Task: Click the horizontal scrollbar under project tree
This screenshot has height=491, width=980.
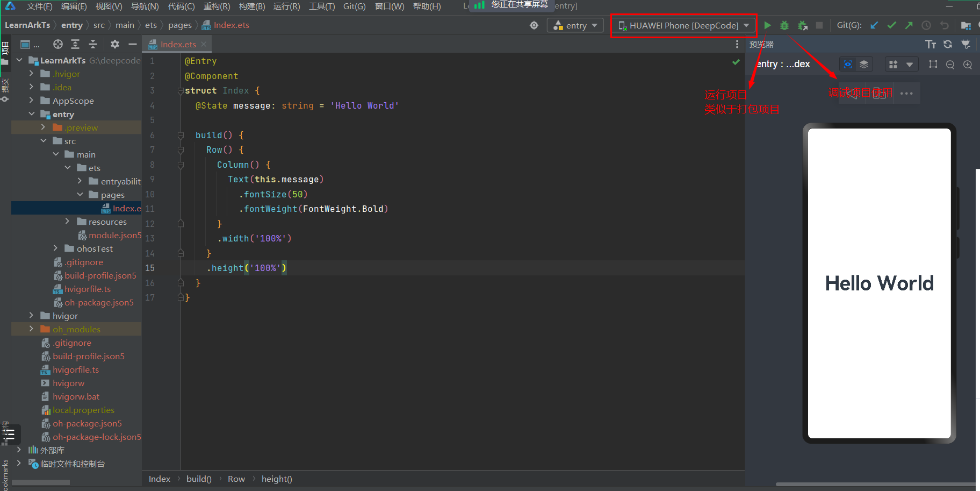Action: (x=41, y=483)
